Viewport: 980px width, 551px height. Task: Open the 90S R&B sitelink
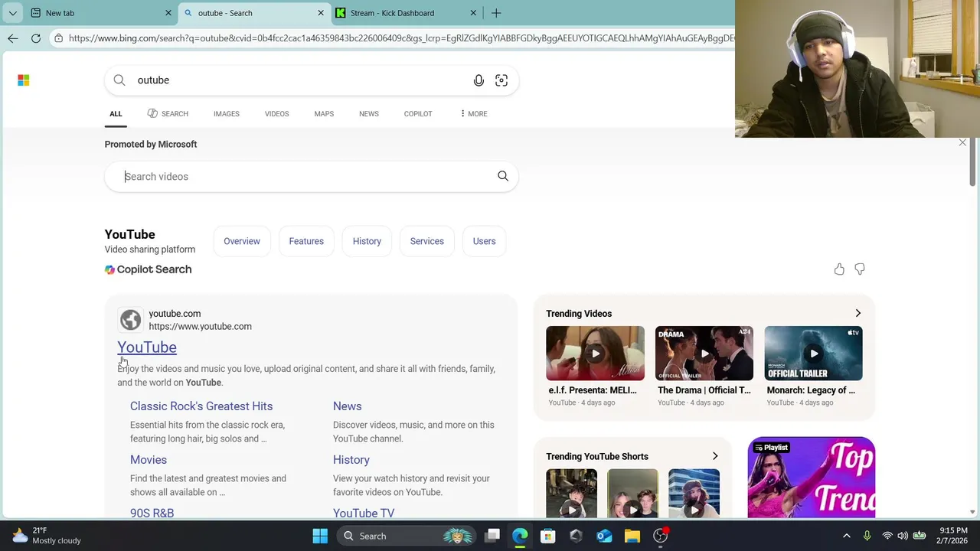[x=152, y=513]
